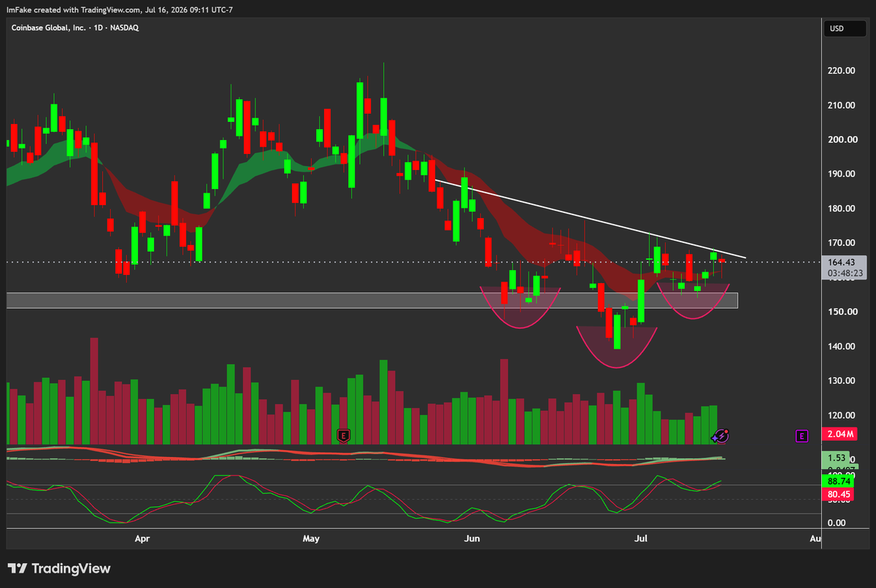Screen dimensions: 876x588
Task: Click the 220.00 price axis label
Action: coord(842,71)
